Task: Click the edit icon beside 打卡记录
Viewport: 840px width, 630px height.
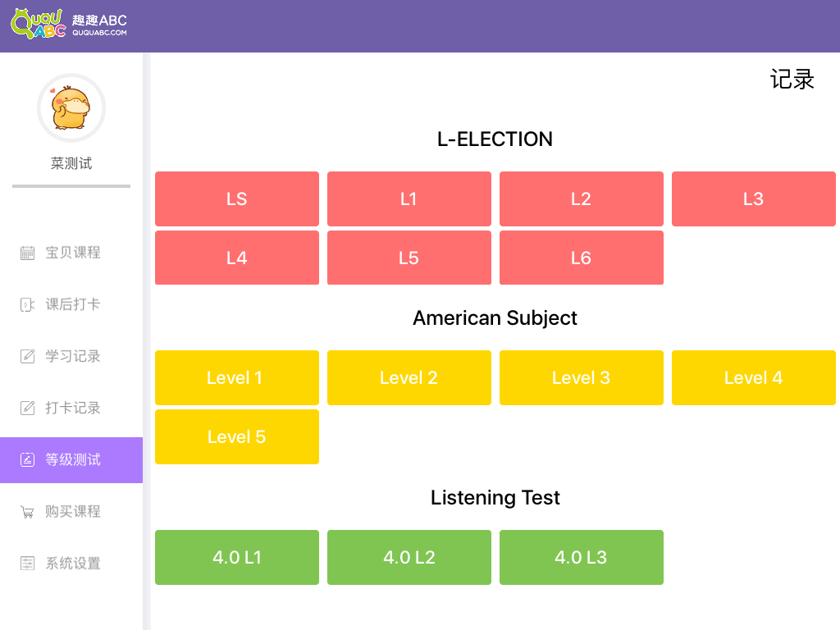Action: coord(27,408)
